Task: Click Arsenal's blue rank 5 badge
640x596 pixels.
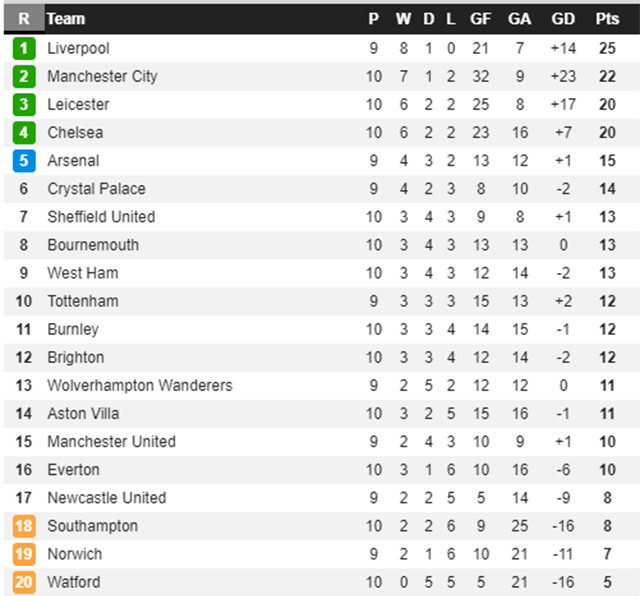Action: pos(24,160)
